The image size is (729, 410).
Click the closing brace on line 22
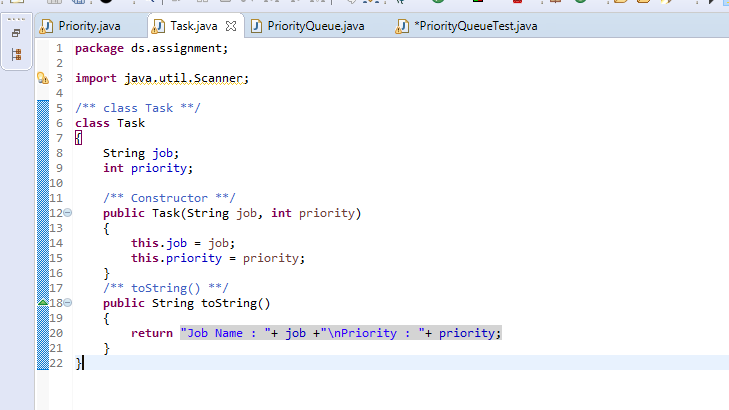[78, 363]
